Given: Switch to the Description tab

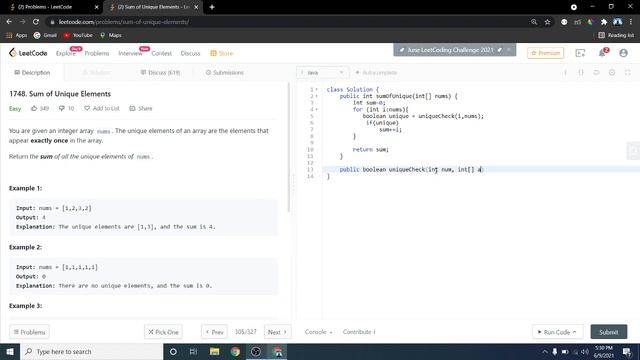Looking at the screenshot, I should [x=32, y=73].
